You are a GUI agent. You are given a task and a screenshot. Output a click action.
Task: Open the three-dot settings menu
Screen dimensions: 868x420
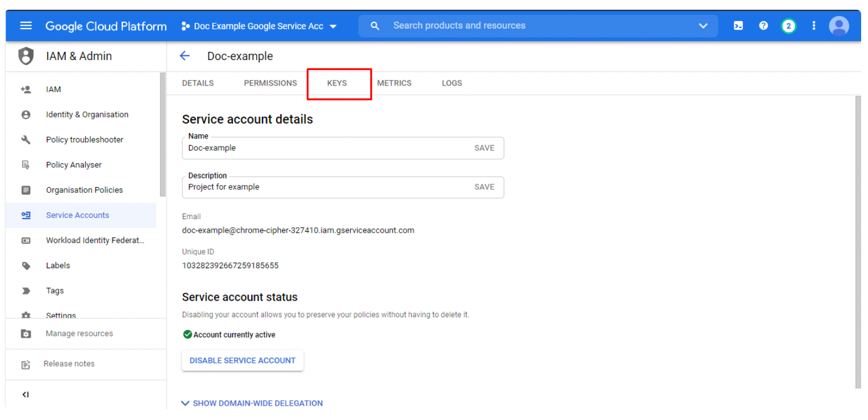(814, 26)
